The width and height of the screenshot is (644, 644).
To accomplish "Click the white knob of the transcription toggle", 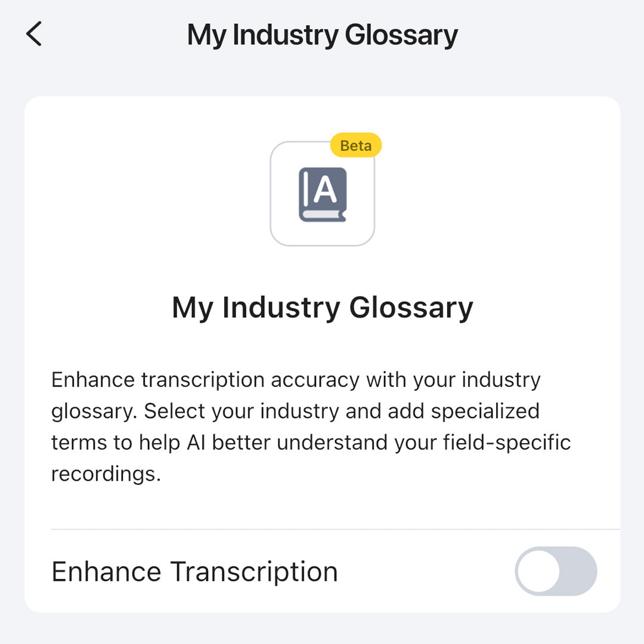I will pyautogui.click(x=538, y=571).
